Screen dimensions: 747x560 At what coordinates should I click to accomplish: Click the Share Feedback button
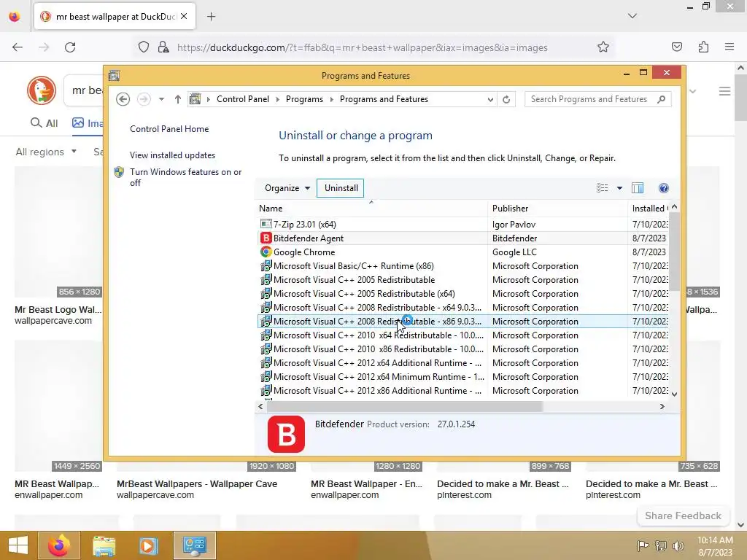(683, 516)
